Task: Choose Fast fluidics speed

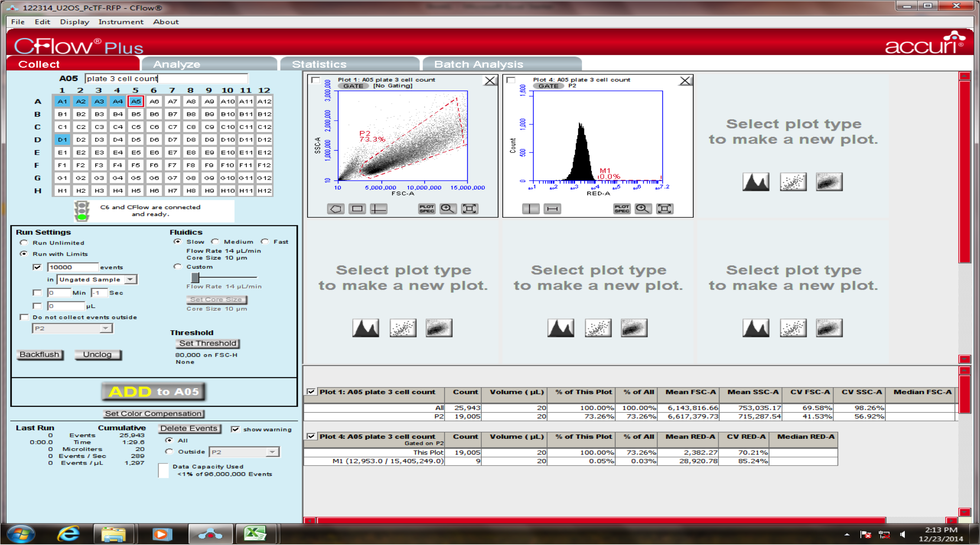Action: pos(265,242)
